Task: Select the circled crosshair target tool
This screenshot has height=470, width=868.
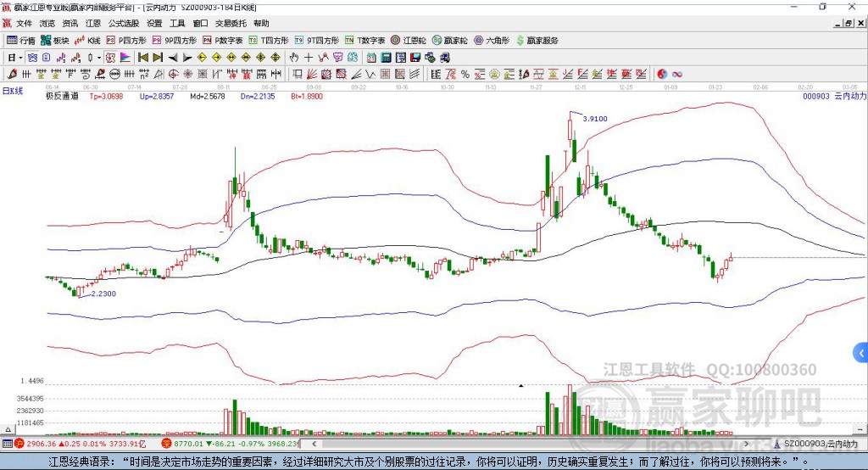Action: coord(173,75)
